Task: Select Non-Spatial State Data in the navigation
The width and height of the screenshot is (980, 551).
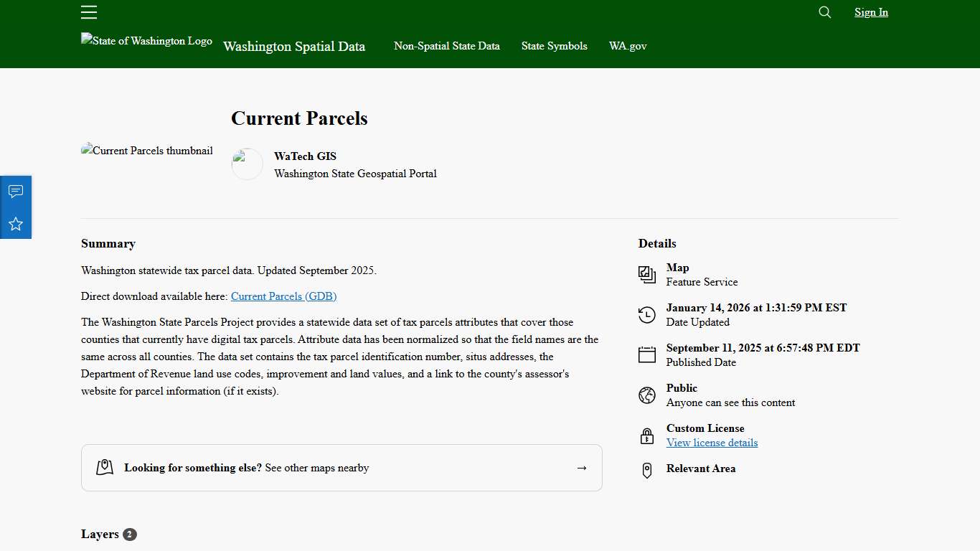Action: point(446,46)
